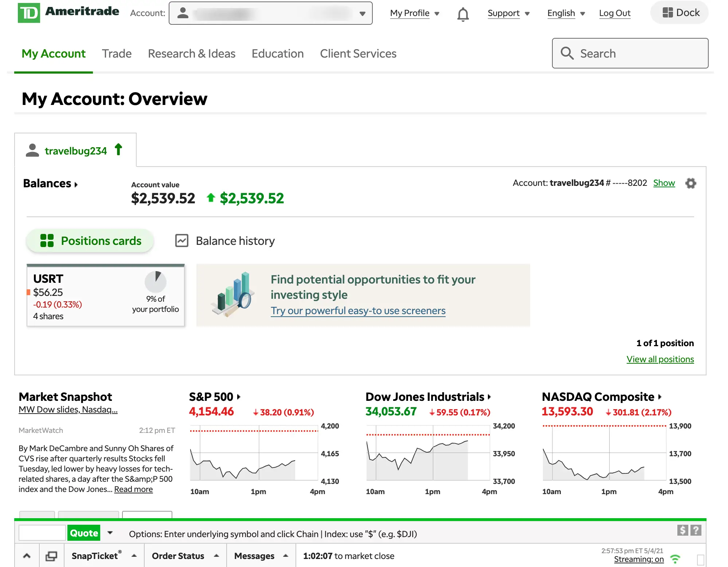Open MW Dow slides, Nasdaq headline
The width and height of the screenshot is (728, 567).
pos(68,410)
